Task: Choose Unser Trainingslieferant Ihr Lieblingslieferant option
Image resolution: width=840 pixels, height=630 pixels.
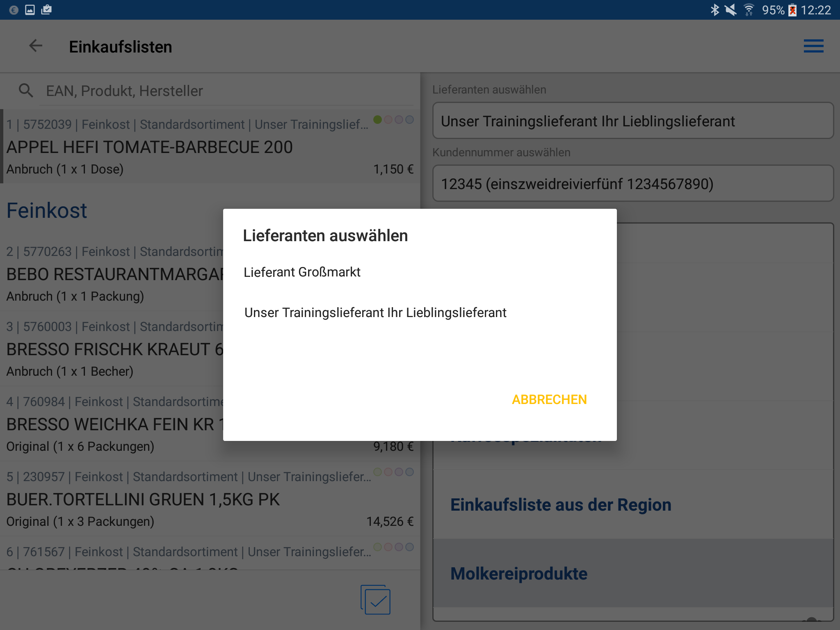Action: pyautogui.click(x=375, y=313)
